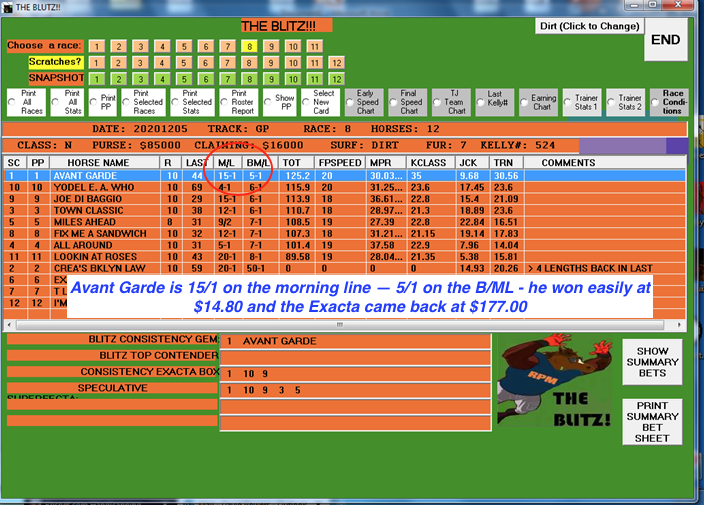Select the ALL AROUND row
Viewport: 704px width, 505px height.
point(345,245)
